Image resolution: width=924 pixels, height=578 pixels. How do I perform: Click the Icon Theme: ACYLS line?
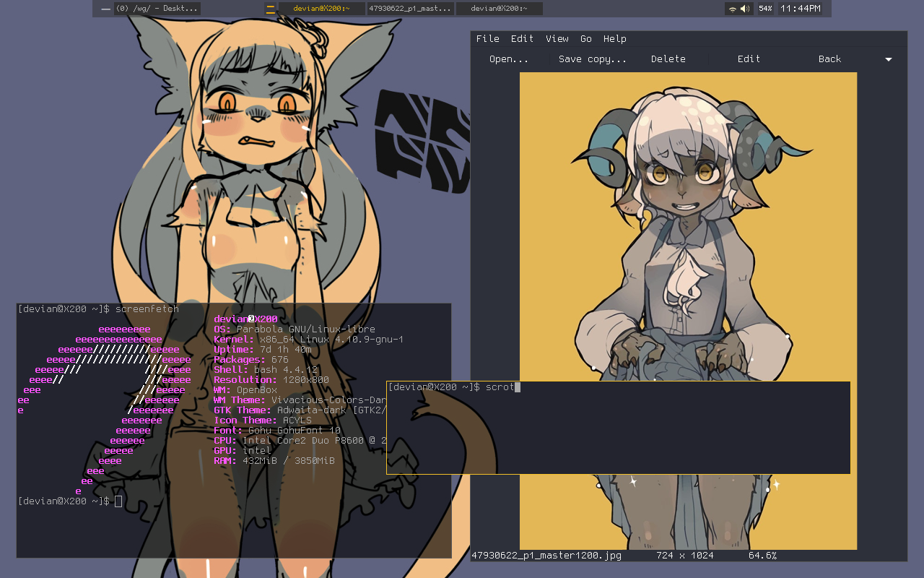263,420
